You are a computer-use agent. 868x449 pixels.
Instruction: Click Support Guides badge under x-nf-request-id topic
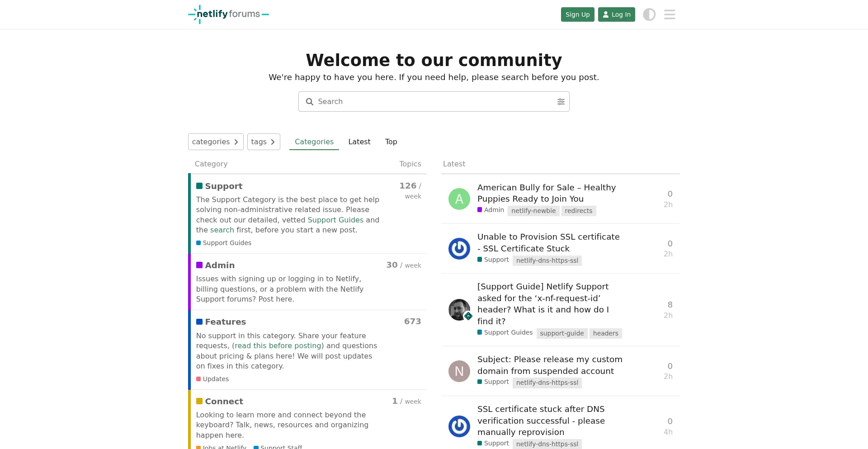pos(505,332)
